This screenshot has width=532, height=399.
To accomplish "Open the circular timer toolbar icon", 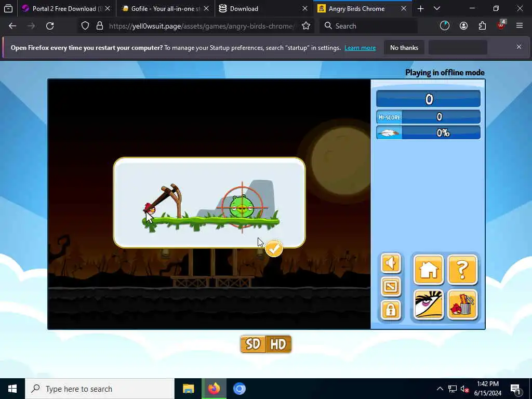I will click(445, 26).
